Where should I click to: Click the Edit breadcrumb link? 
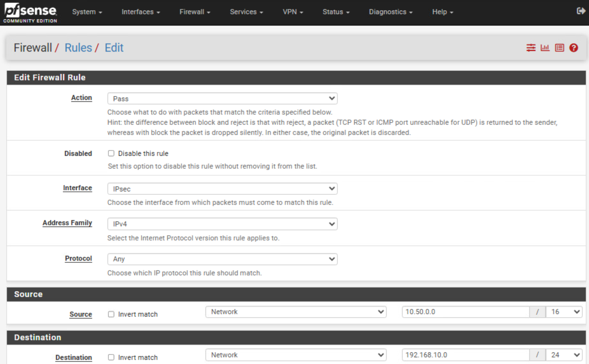coord(114,48)
